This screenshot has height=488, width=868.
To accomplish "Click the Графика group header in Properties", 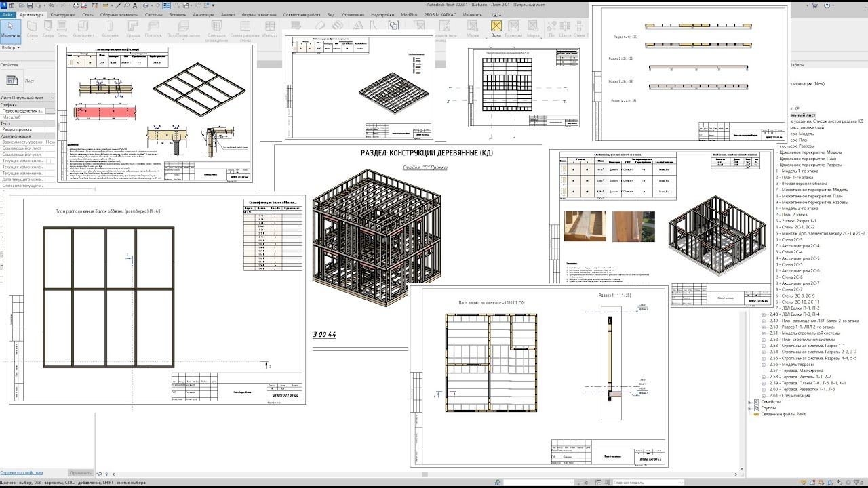I will [x=27, y=105].
